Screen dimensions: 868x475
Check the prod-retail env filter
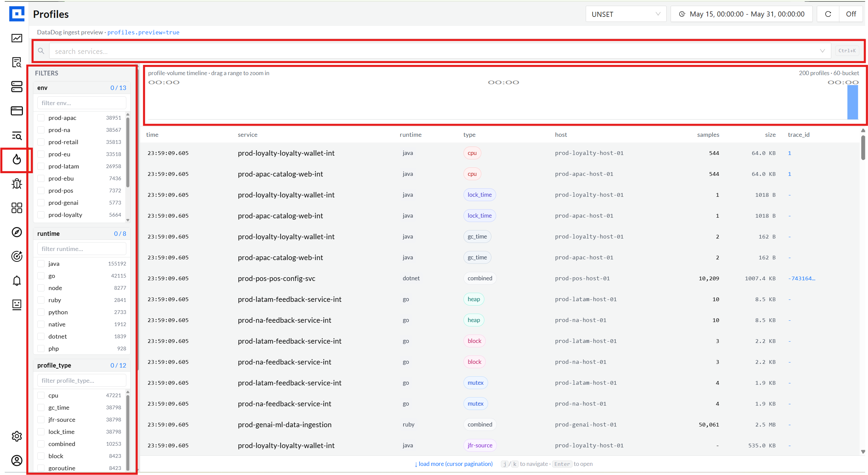point(41,142)
